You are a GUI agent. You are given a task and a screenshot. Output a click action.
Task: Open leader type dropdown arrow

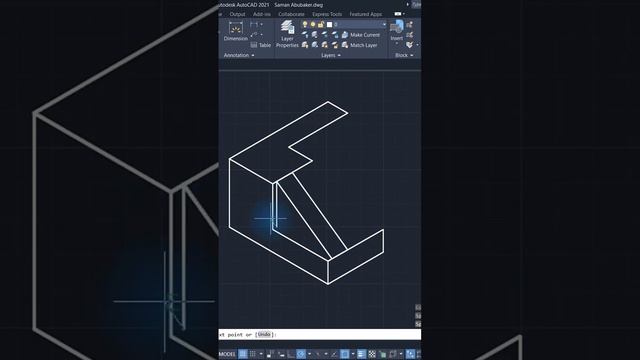[261, 35]
